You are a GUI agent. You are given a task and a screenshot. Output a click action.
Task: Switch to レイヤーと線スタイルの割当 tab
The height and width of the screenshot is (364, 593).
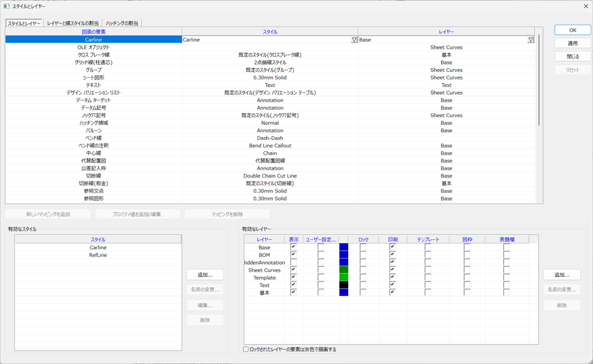(73, 23)
